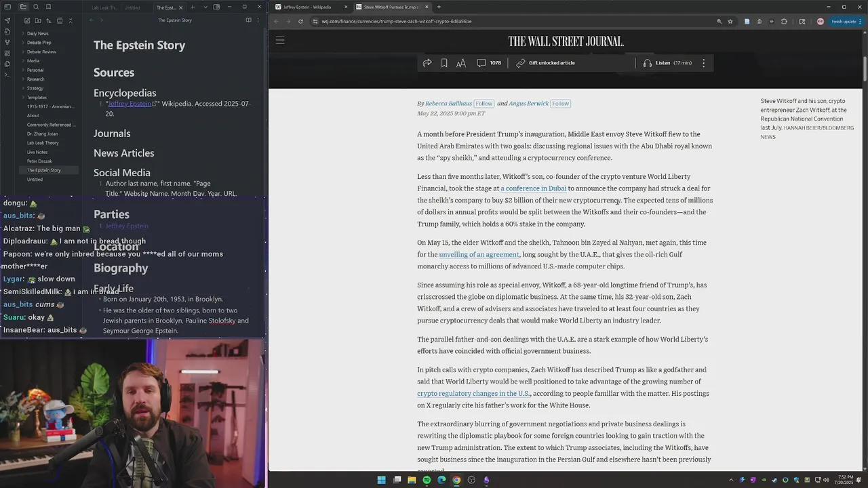This screenshot has width=868, height=488.
Task: Open the WSJ article toolbar more options
Action: 703,63
